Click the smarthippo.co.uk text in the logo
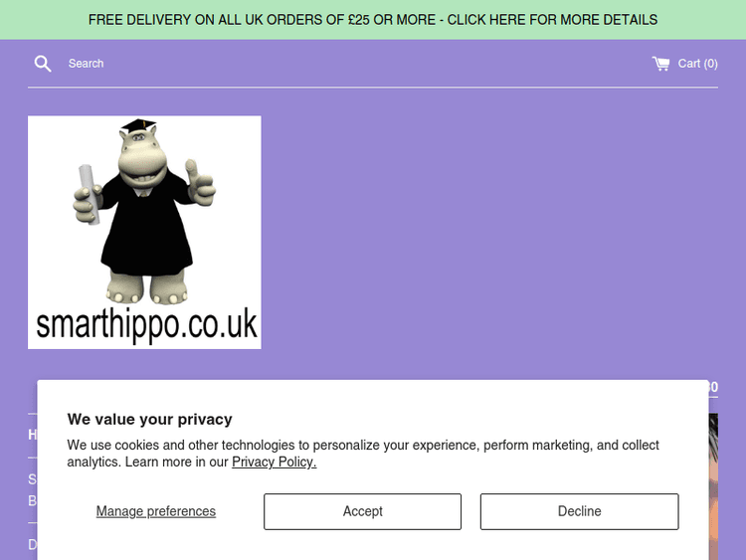This screenshot has width=746, height=560. point(146,324)
